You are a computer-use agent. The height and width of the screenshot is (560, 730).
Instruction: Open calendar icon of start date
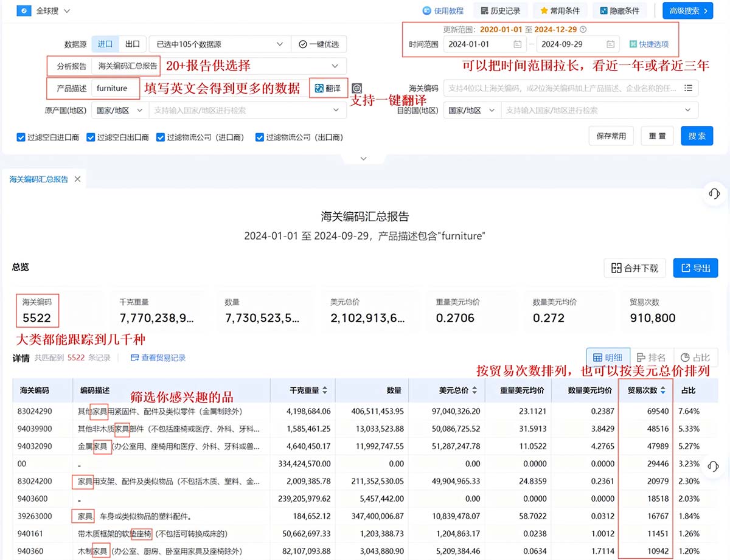(x=517, y=44)
